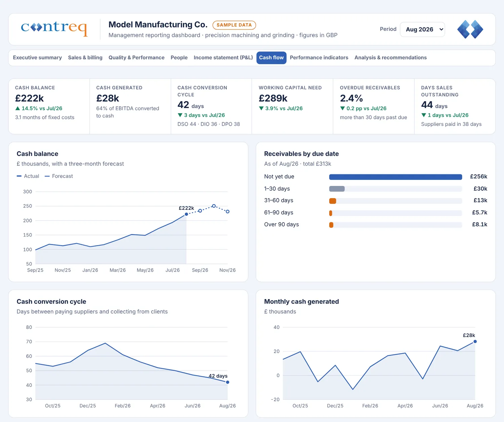Click 'DSO 44 · DIO 36 · DPO 38' text
This screenshot has height=422, width=504.
209,124
